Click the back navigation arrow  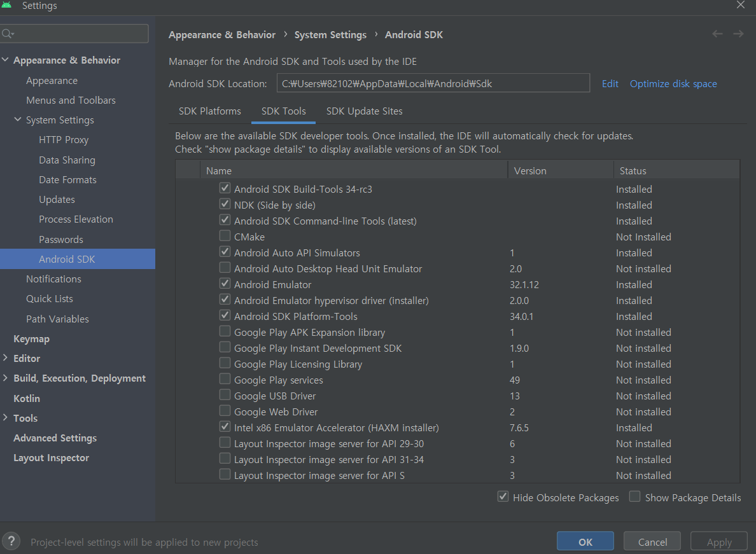point(717,34)
